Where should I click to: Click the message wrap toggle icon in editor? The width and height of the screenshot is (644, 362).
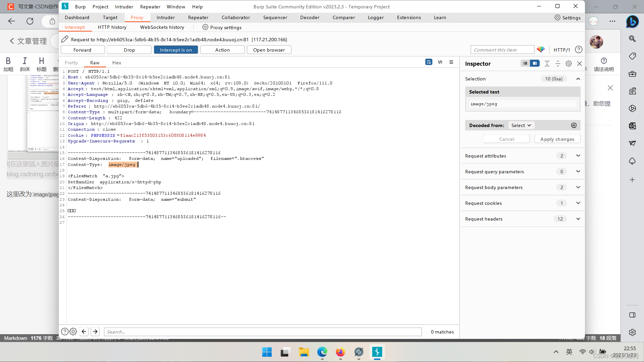pyautogui.click(x=429, y=62)
